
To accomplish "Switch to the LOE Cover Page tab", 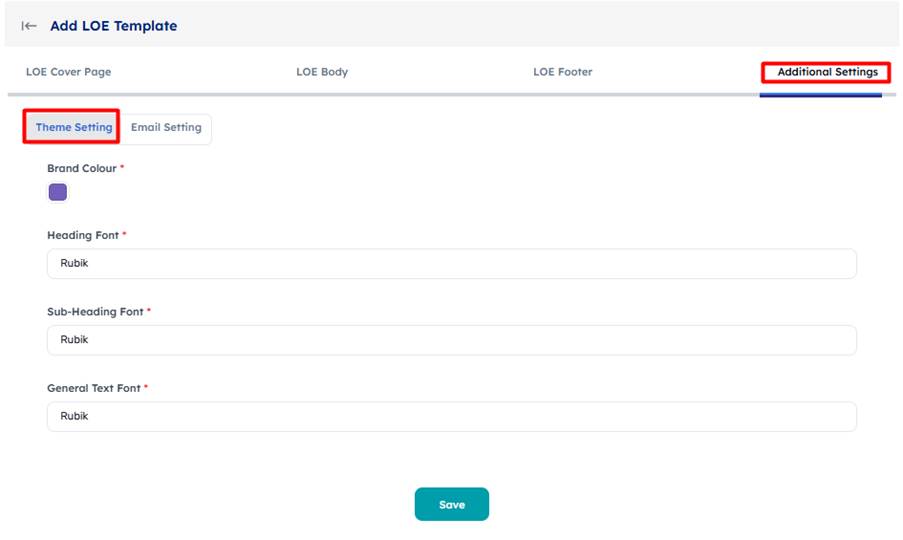I will coord(69,72).
